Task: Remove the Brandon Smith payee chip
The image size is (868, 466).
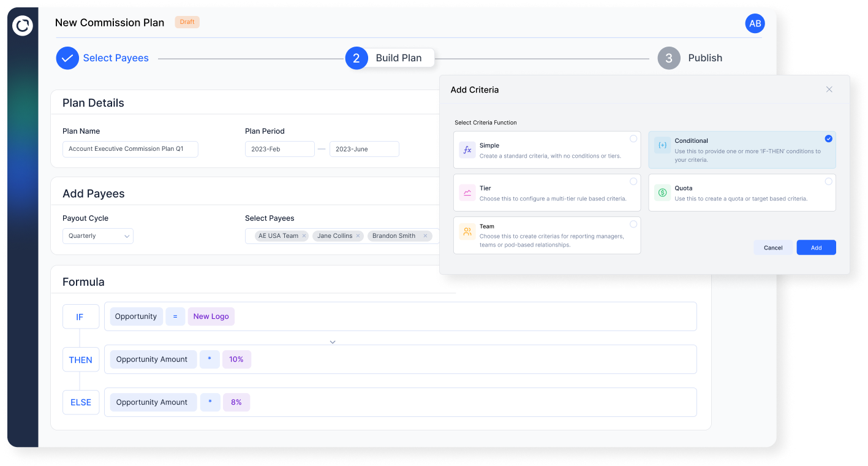Action: (x=425, y=236)
